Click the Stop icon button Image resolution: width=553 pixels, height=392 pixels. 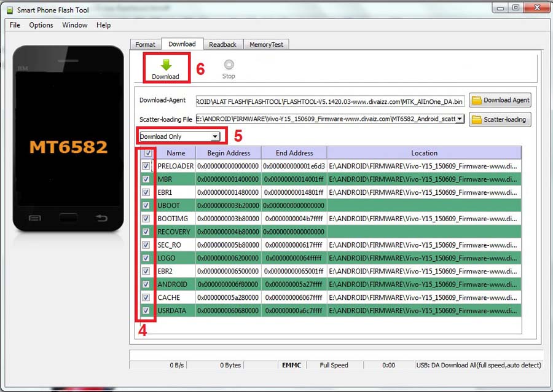229,69
